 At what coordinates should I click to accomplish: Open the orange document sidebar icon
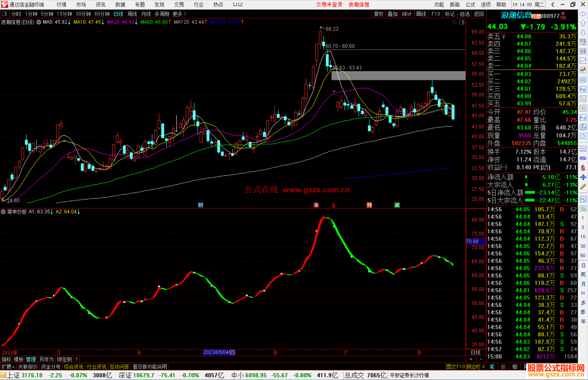tap(583, 108)
